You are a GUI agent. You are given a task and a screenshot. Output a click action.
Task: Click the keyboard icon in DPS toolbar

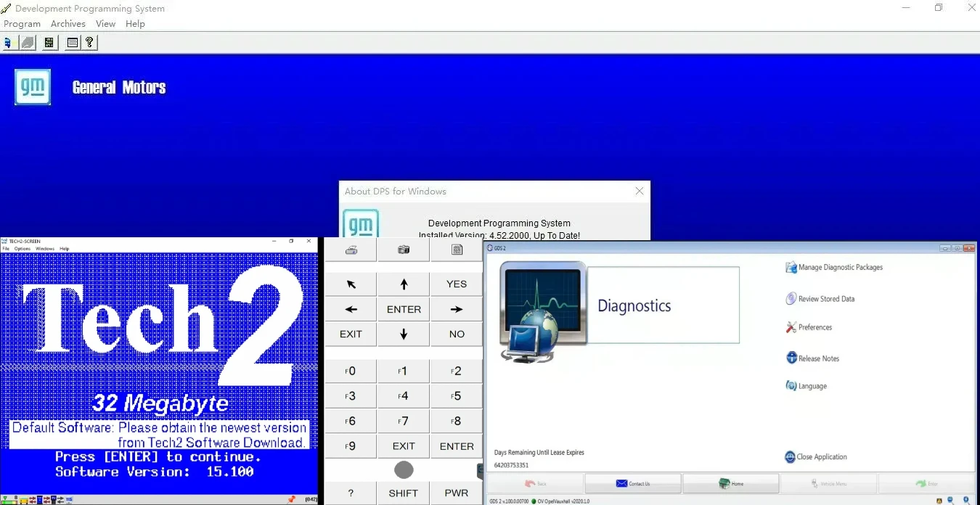[72, 43]
